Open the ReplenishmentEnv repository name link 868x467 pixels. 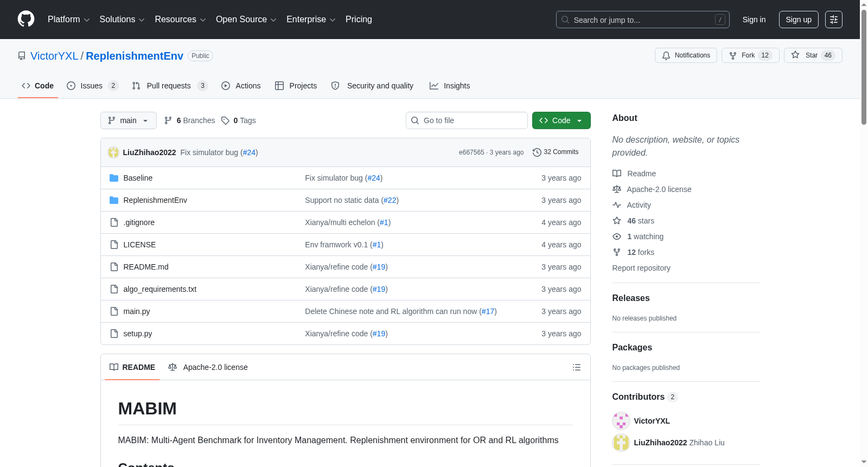coord(135,56)
